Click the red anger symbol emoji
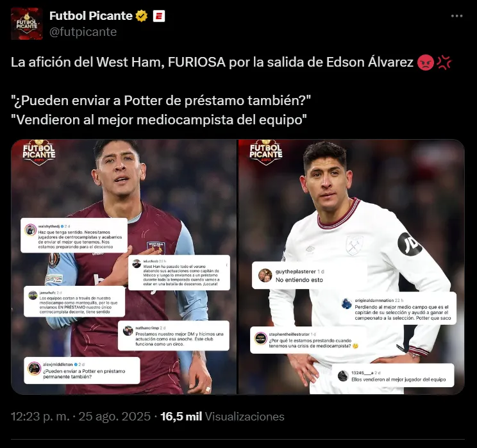This screenshot has height=448, width=477. [444, 62]
